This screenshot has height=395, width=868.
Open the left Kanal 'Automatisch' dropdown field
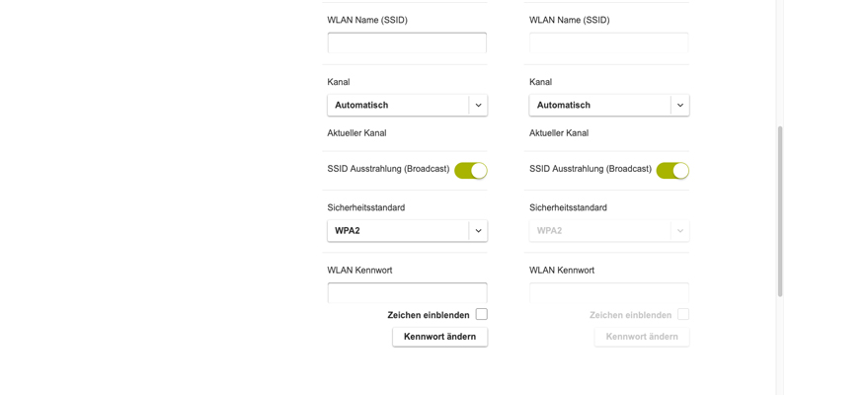(398, 105)
